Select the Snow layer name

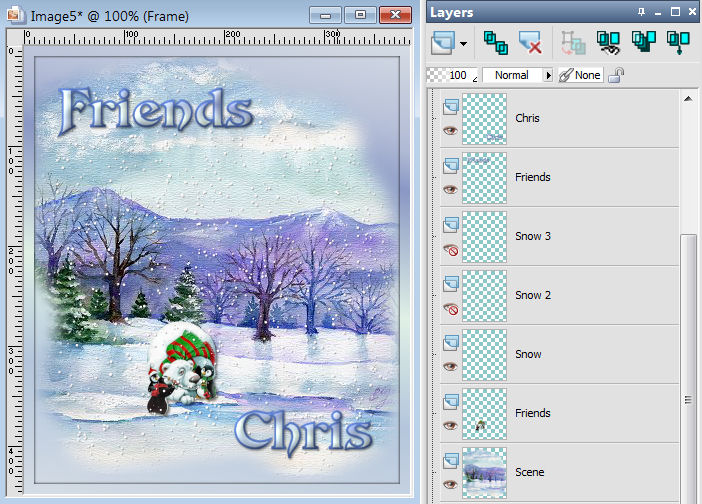coord(528,354)
